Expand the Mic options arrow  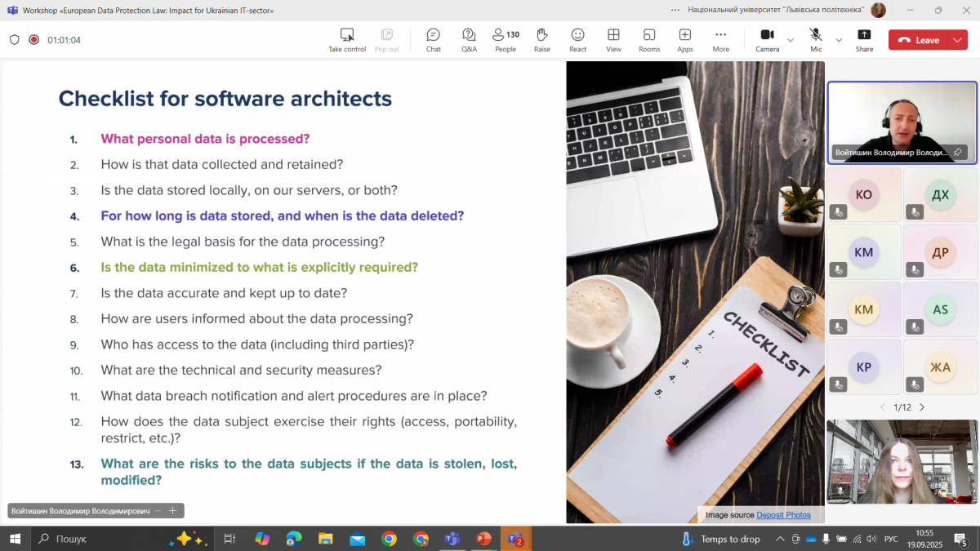coord(839,40)
